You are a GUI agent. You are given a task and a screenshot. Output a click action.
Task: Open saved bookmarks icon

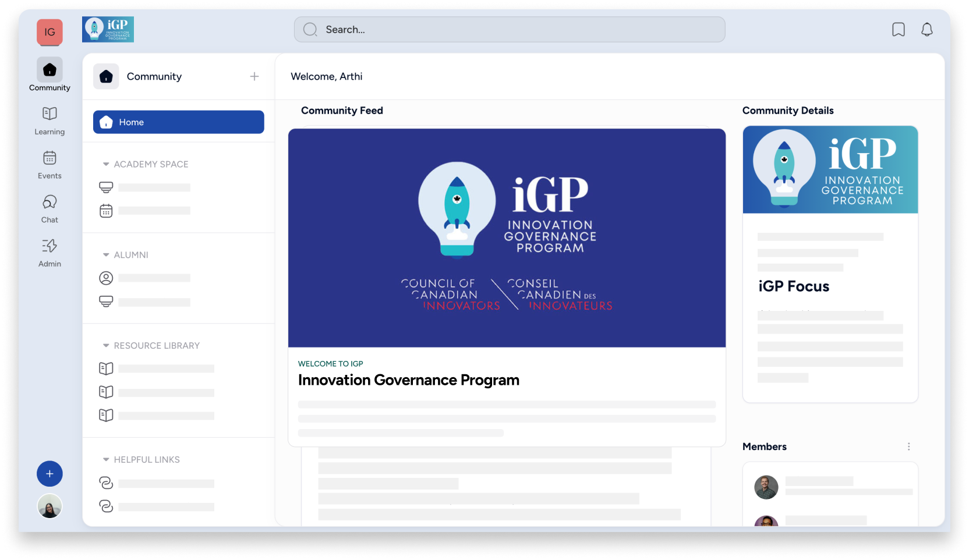pyautogui.click(x=899, y=30)
